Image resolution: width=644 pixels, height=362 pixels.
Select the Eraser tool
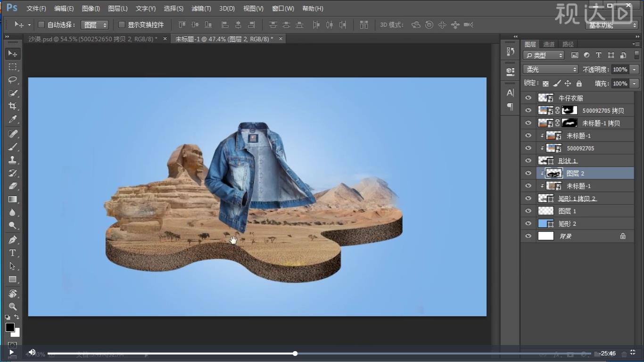click(13, 186)
